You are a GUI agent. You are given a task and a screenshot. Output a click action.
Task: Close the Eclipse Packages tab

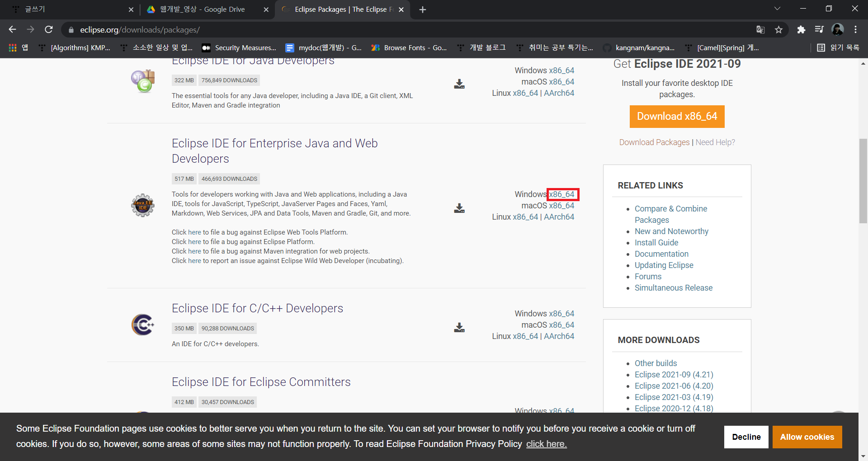pyautogui.click(x=401, y=9)
